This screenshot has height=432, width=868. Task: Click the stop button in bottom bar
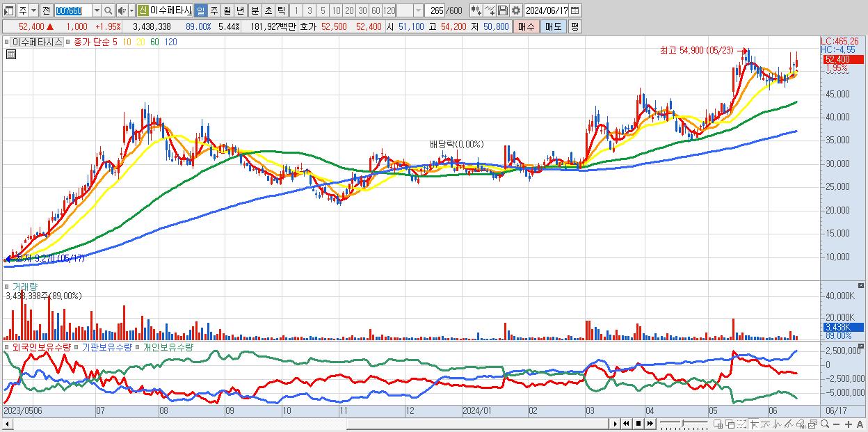coord(638,424)
